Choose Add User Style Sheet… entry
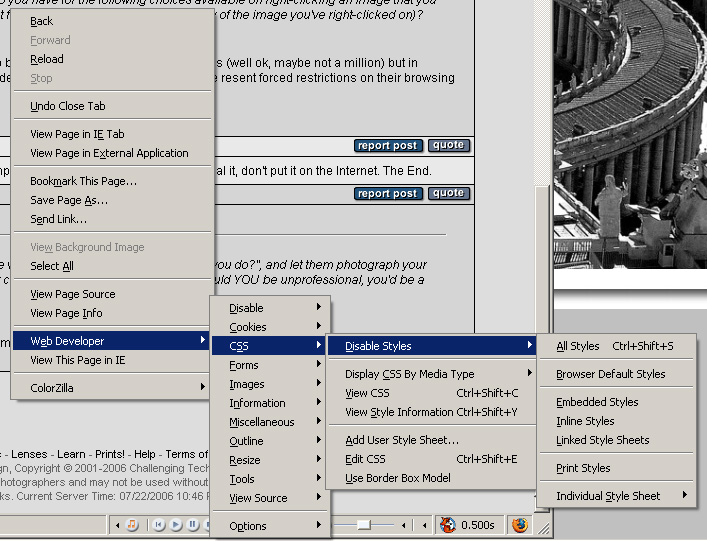Viewport: 707px width, 541px height. (x=432, y=440)
